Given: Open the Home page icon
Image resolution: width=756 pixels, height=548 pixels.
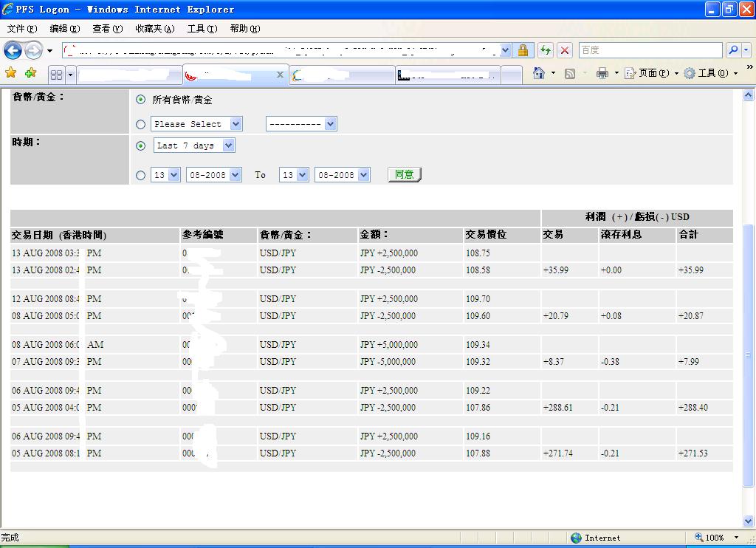Looking at the screenshot, I should tap(538, 73).
